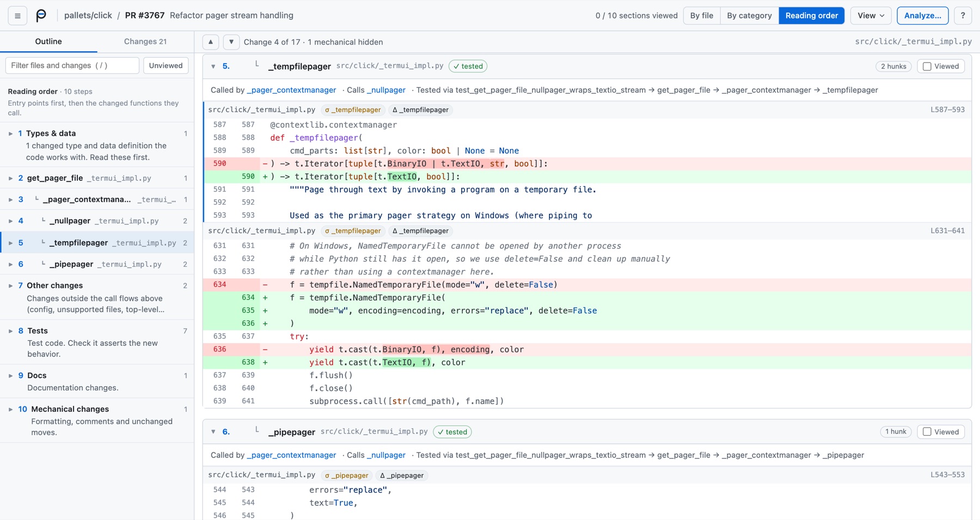Click the L587–593 line range label

click(947, 110)
